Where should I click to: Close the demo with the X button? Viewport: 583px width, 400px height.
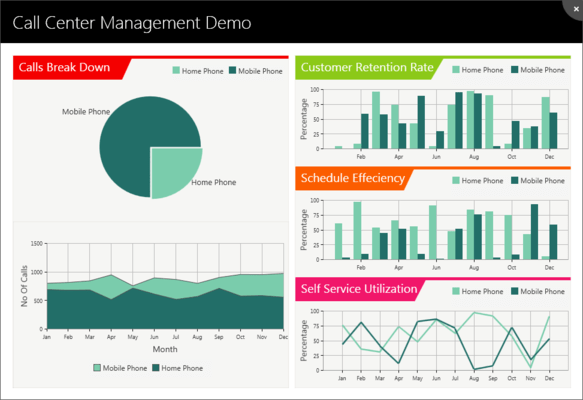576,9
